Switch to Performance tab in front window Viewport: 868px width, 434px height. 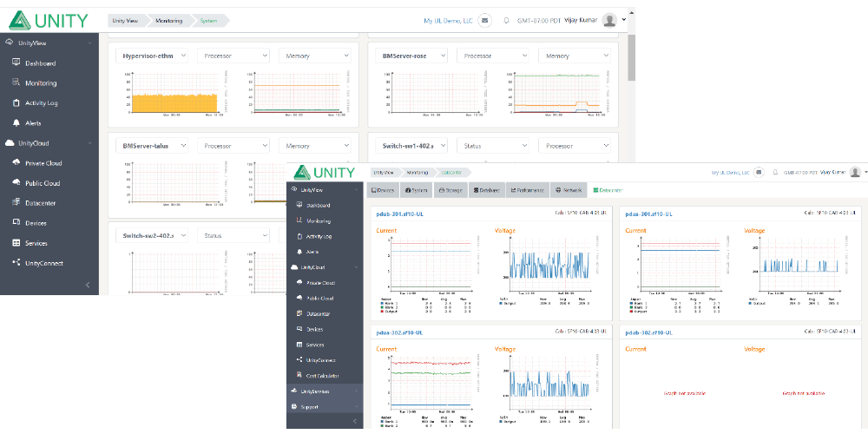point(528,190)
